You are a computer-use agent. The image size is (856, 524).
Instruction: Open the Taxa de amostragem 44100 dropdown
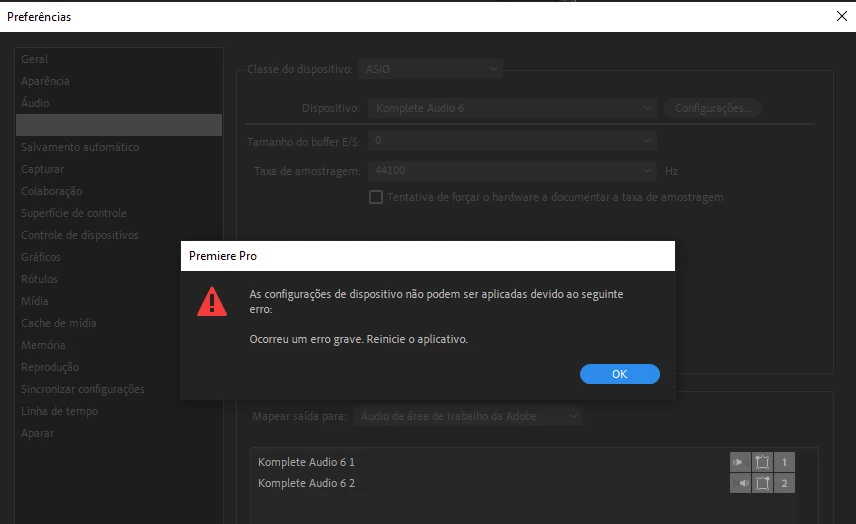[512, 171]
